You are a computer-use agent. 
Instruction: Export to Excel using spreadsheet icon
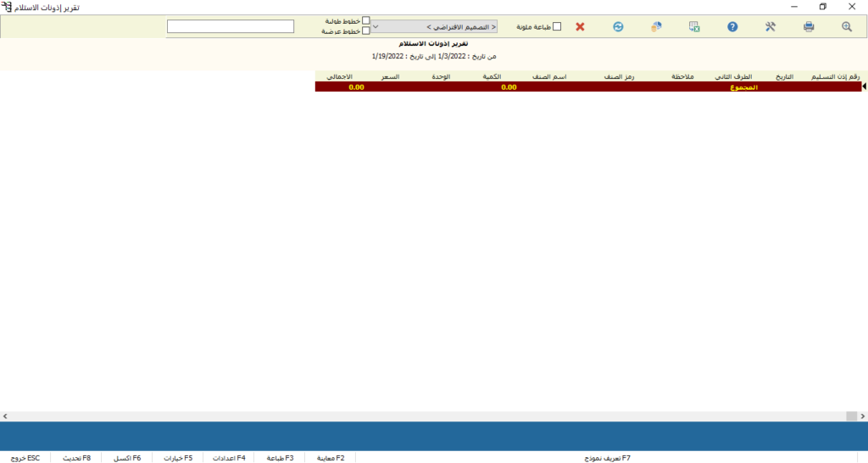pyautogui.click(x=694, y=27)
